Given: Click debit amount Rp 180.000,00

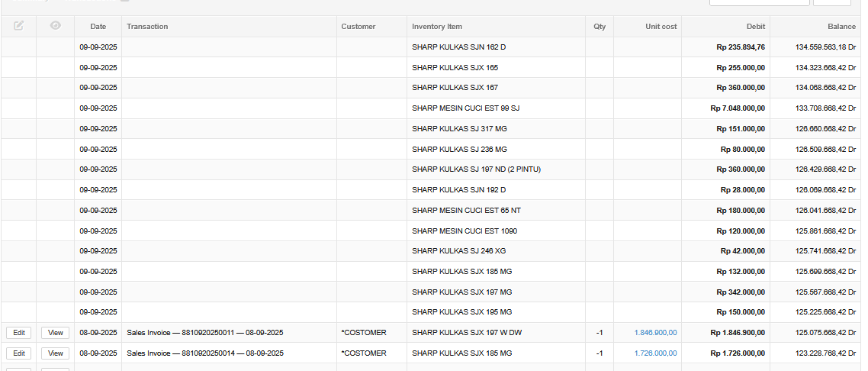Looking at the screenshot, I should [741, 211].
